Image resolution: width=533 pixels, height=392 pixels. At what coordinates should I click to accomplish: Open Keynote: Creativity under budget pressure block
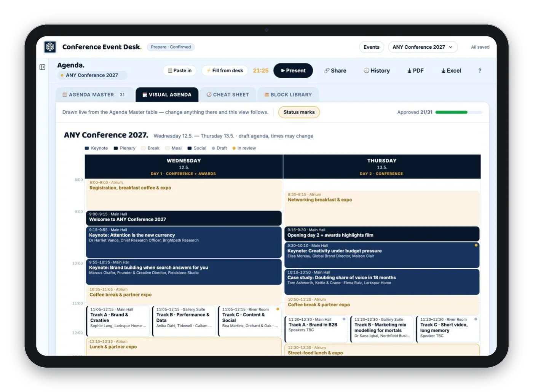(382, 255)
